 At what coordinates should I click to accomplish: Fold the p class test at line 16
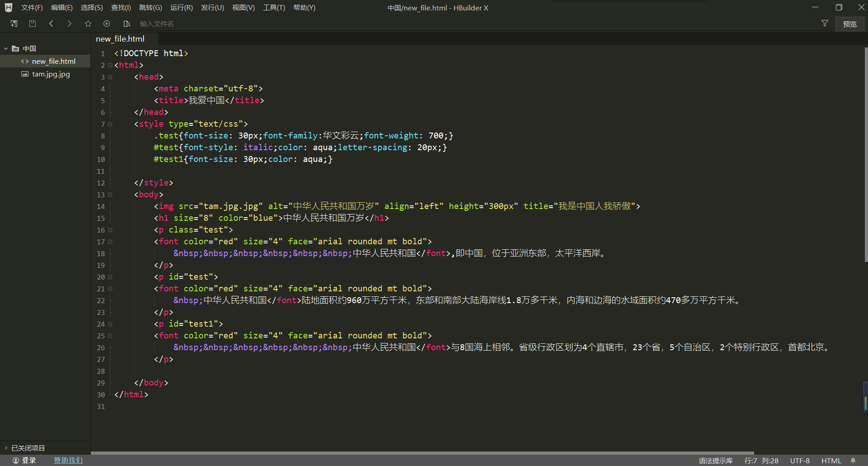(110, 230)
